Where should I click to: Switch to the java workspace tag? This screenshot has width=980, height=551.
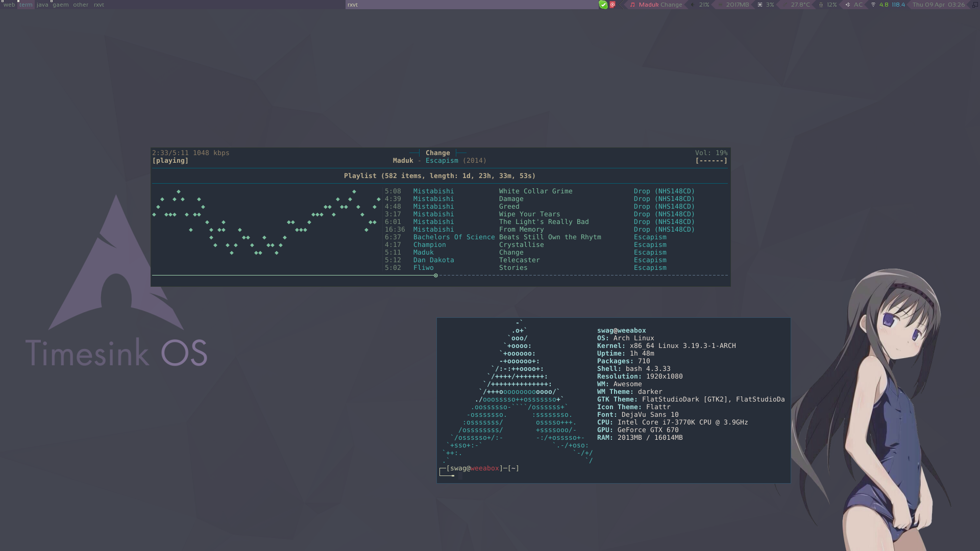[42, 5]
